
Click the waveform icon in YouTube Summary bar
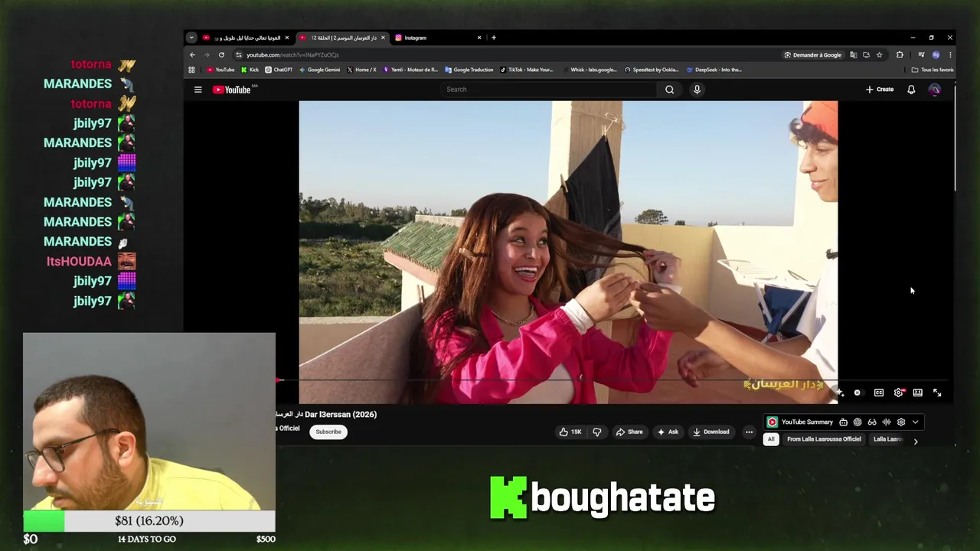[x=887, y=422]
